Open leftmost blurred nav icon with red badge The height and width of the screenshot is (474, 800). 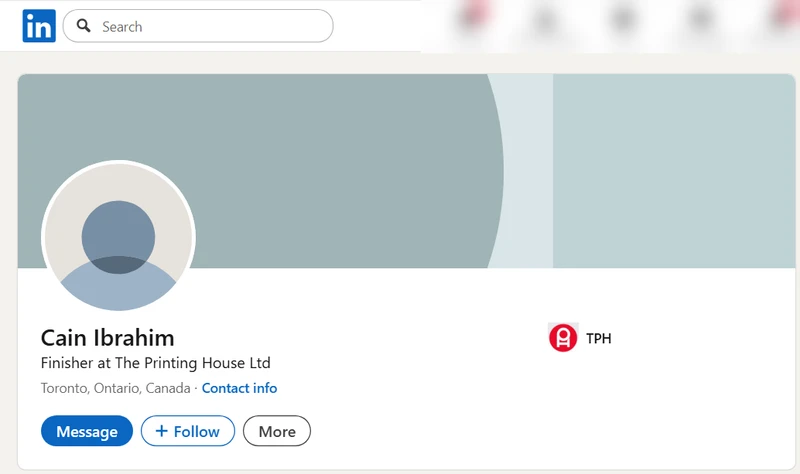point(472,20)
